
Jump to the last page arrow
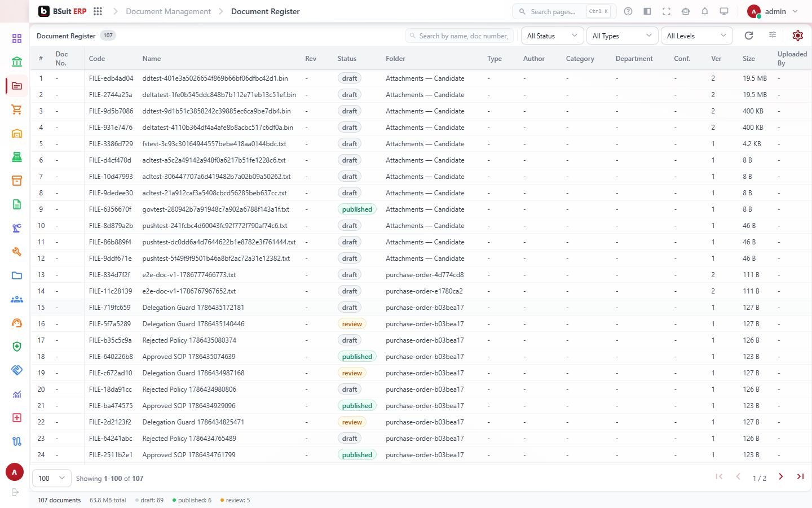coord(800,477)
